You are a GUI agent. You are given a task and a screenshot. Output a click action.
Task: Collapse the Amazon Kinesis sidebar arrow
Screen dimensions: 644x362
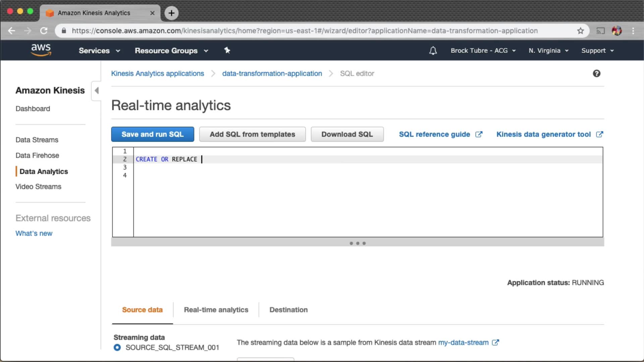click(97, 90)
